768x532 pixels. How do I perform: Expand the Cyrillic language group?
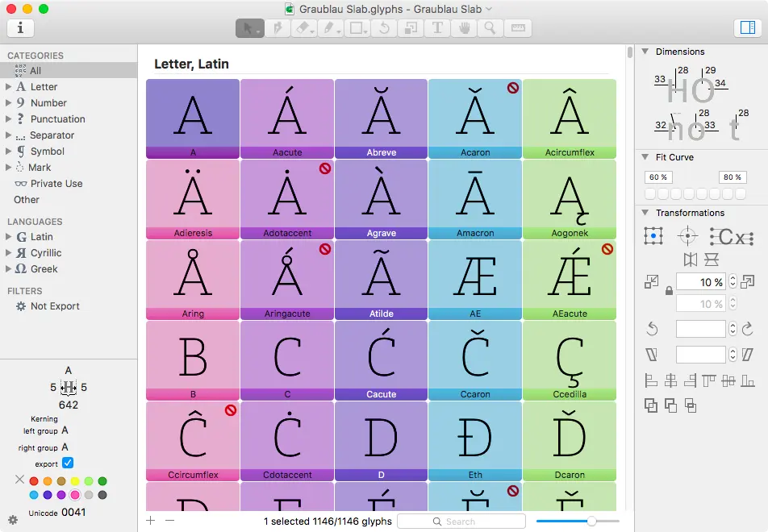(x=8, y=252)
